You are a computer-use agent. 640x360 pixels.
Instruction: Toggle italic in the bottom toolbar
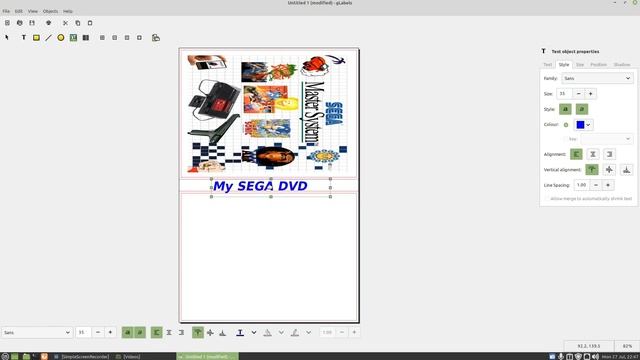coord(140,333)
